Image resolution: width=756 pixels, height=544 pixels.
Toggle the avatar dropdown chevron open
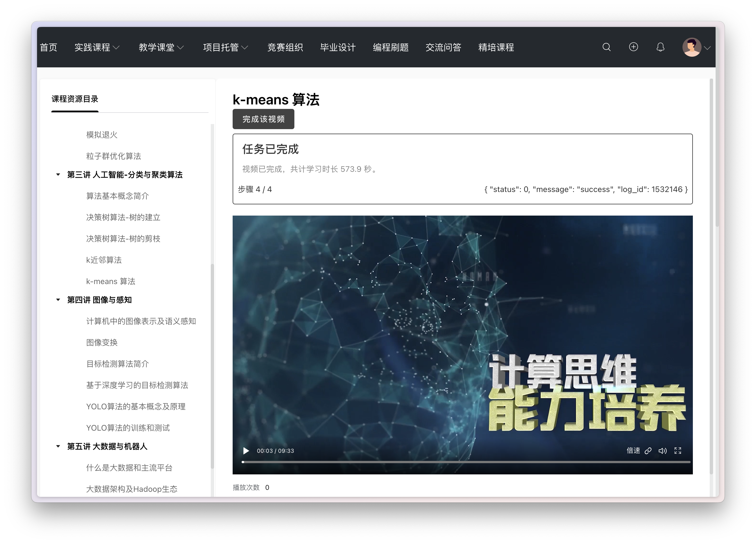[708, 48]
